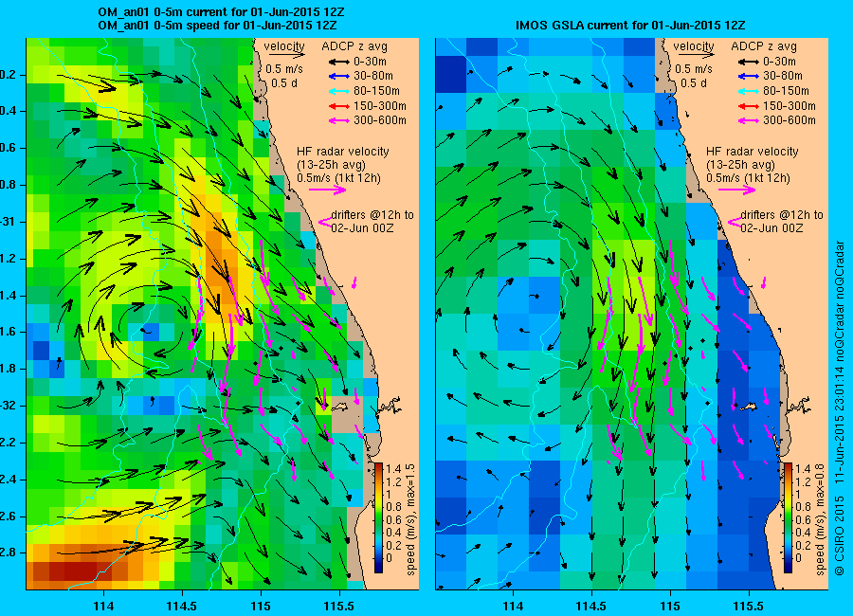The height and width of the screenshot is (616, 853).
Task: Click the speed colour bar in right IMOS GSLA panel
Action: coord(789,517)
